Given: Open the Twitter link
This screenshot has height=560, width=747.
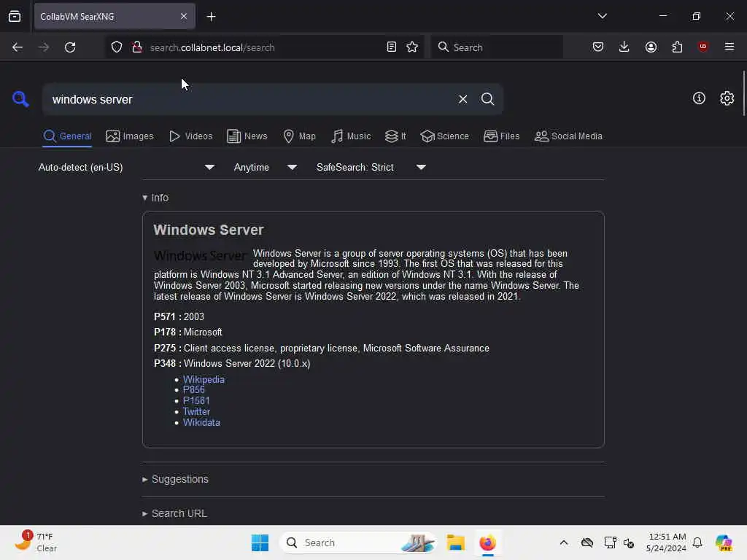Looking at the screenshot, I should coord(196,411).
